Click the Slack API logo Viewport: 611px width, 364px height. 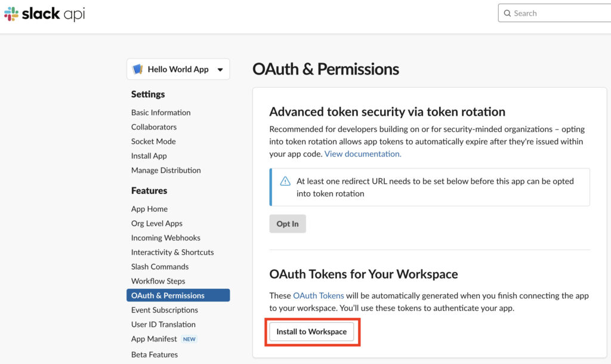[x=45, y=14]
